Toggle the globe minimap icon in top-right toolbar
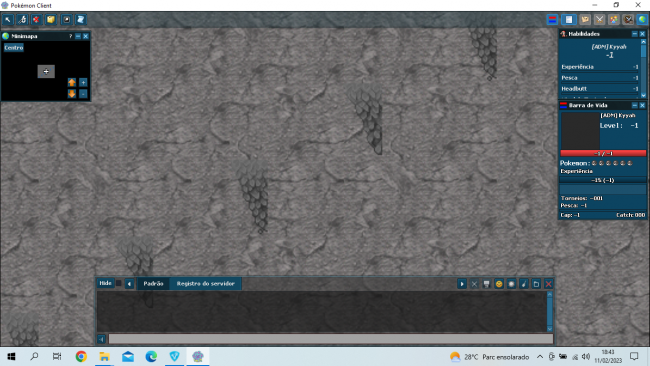This screenshot has width=650, height=366. point(643,19)
